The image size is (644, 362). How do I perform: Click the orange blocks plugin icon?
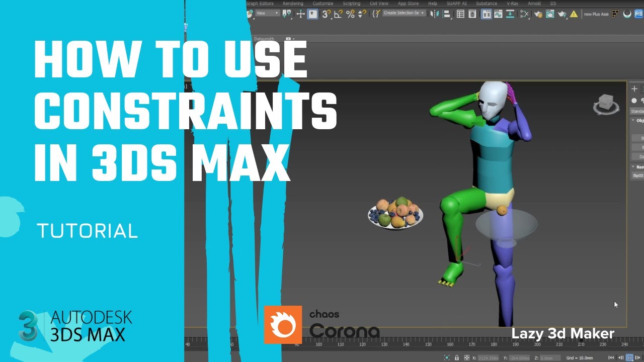pos(615,14)
